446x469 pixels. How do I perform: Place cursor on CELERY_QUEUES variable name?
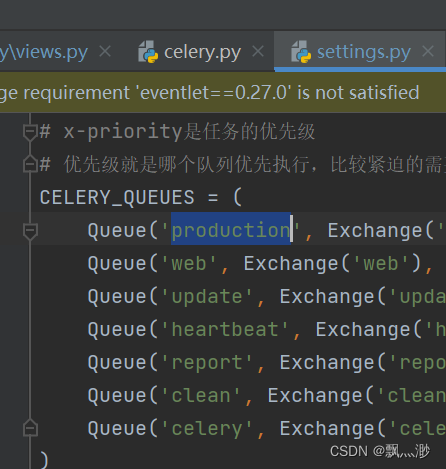[117, 197]
